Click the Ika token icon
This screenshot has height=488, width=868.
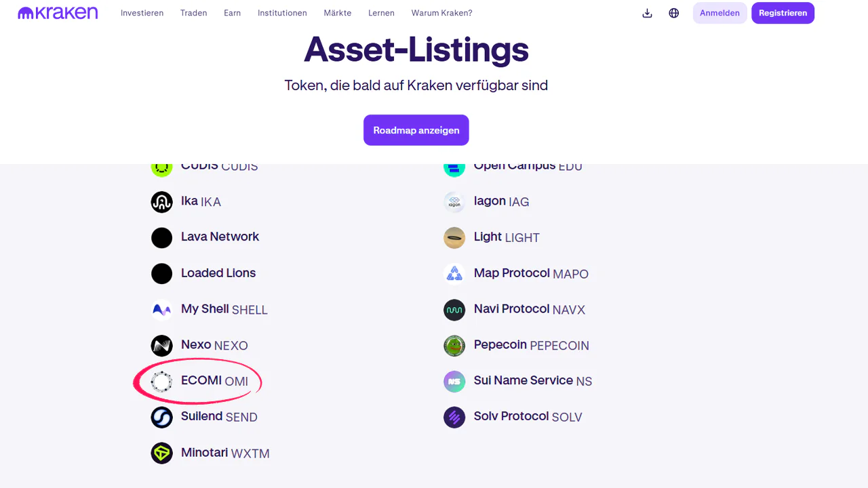click(x=161, y=202)
